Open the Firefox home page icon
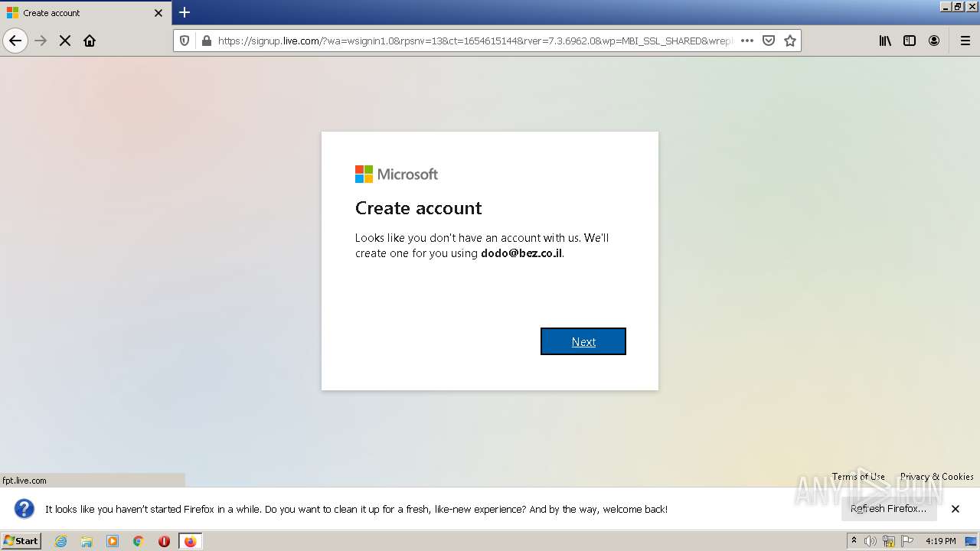 90,41
